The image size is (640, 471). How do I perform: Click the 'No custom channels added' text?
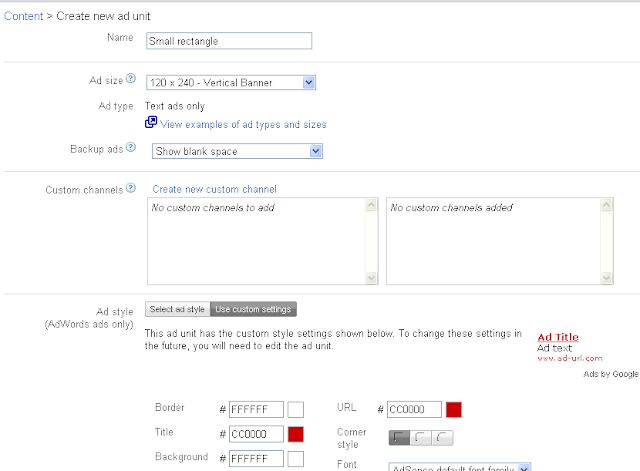pos(451,208)
